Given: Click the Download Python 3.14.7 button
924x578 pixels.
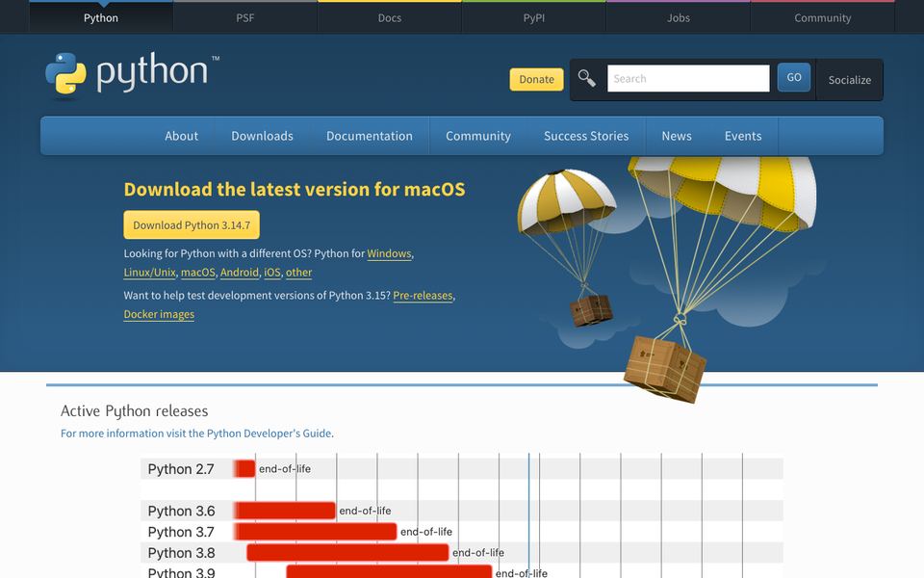Looking at the screenshot, I should (192, 224).
